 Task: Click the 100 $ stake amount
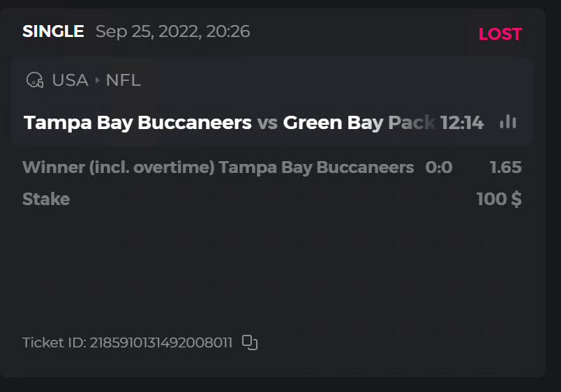point(499,199)
